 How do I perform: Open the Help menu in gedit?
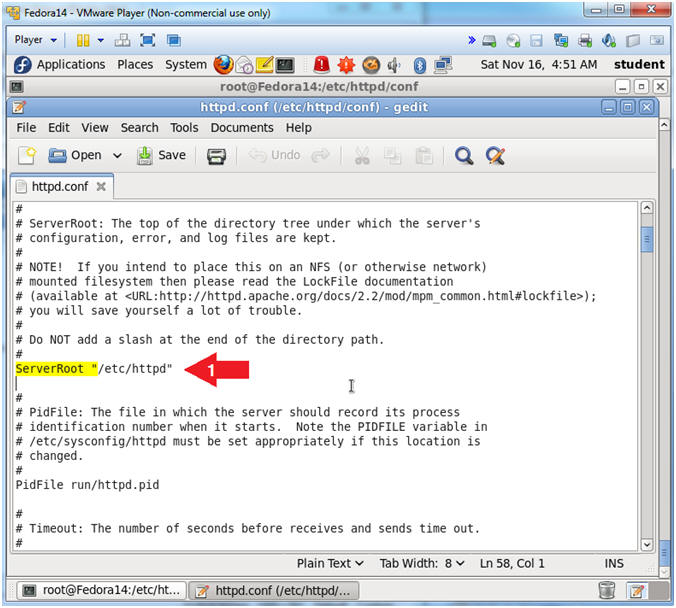(x=298, y=128)
